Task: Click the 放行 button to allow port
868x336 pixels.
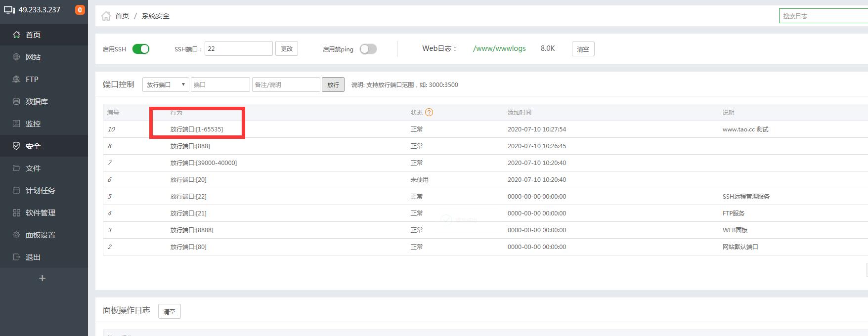Action: pos(333,84)
